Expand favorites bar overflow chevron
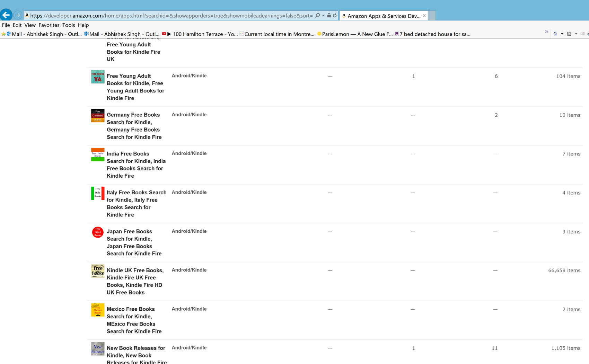The image size is (589, 364). pyautogui.click(x=546, y=32)
